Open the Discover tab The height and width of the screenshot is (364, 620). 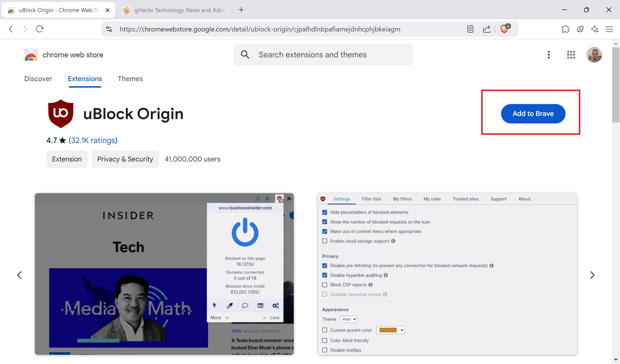click(38, 79)
